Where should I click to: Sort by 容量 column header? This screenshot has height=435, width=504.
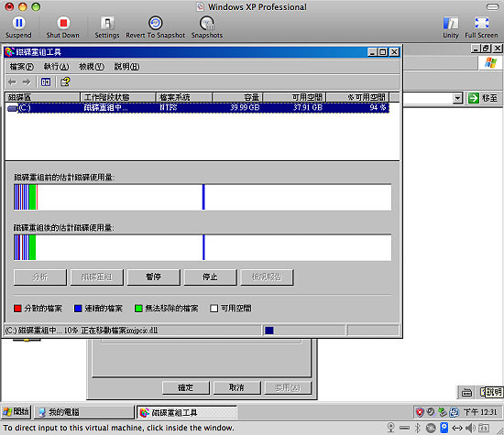(238, 97)
